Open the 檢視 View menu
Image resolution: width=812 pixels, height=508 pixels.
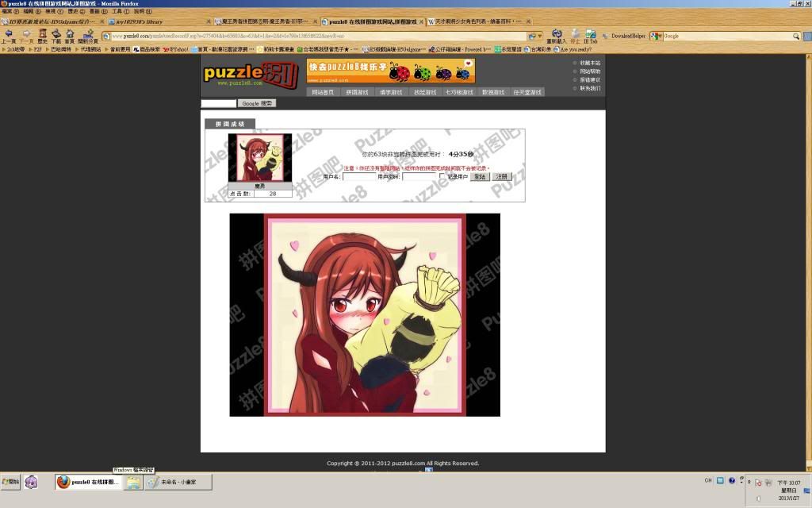point(55,11)
